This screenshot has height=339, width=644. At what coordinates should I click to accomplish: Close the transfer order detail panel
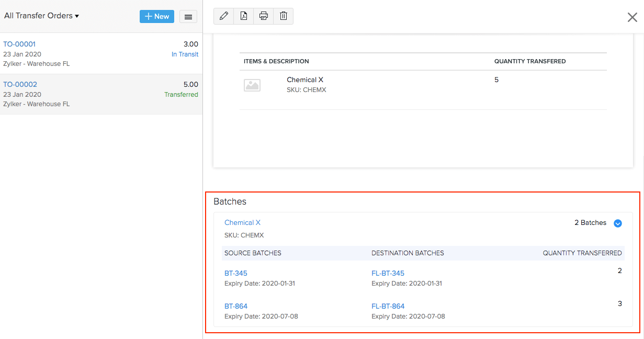[632, 17]
